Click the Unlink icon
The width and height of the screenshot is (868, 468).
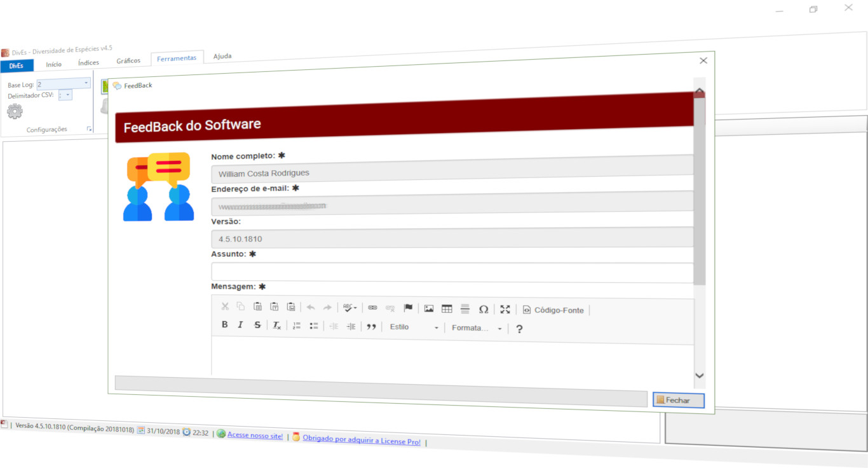390,308
